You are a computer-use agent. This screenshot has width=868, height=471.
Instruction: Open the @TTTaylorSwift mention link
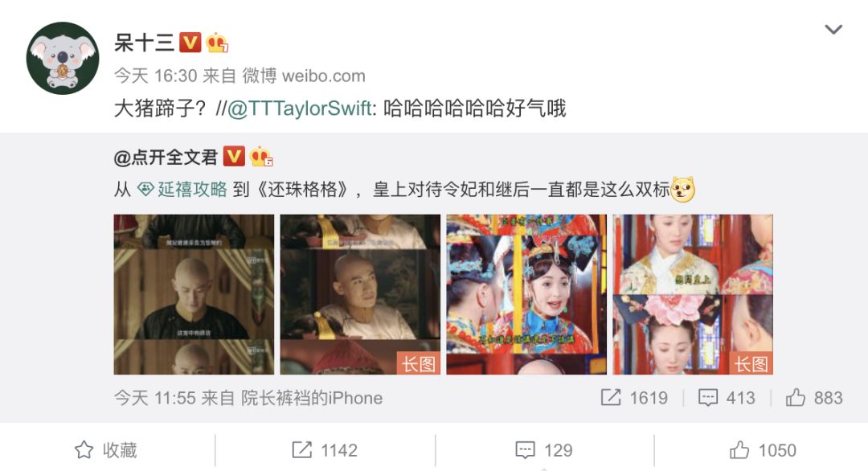[x=299, y=108]
